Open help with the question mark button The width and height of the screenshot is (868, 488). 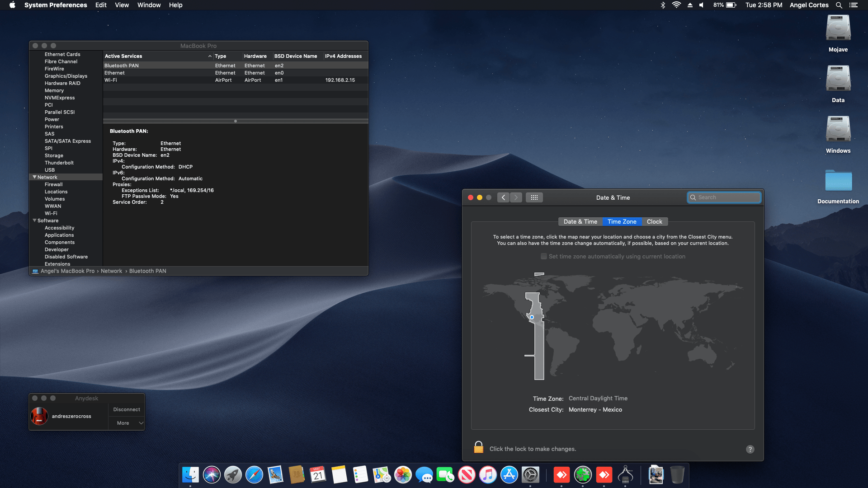pos(750,449)
